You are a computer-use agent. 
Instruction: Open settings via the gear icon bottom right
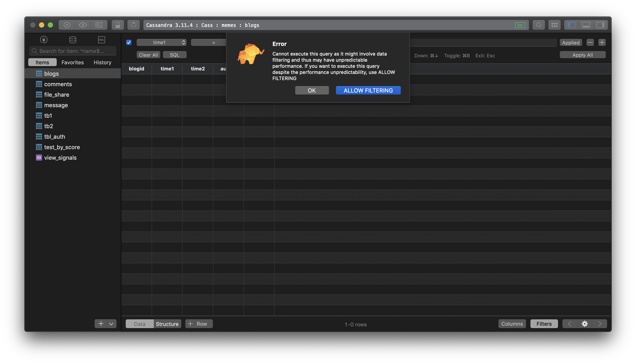pyautogui.click(x=585, y=324)
